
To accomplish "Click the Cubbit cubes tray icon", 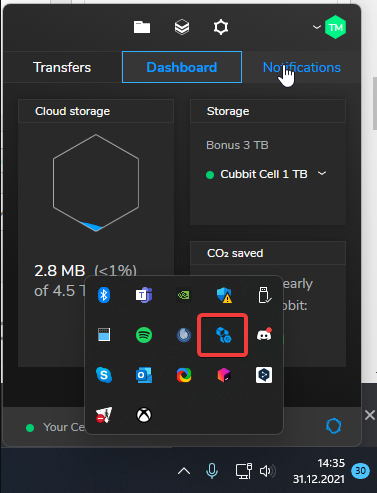I will pyautogui.click(x=223, y=335).
